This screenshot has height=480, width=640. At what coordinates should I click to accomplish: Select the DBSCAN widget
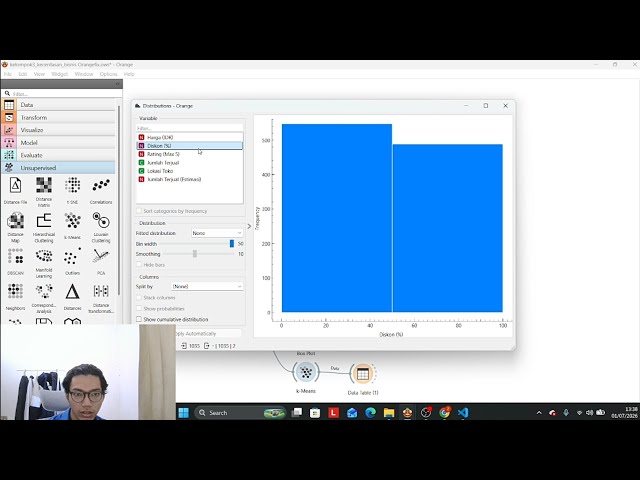(x=16, y=261)
